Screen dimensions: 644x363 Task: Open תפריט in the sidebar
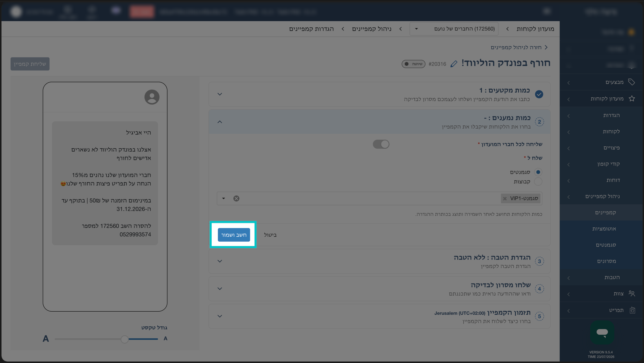point(601,310)
